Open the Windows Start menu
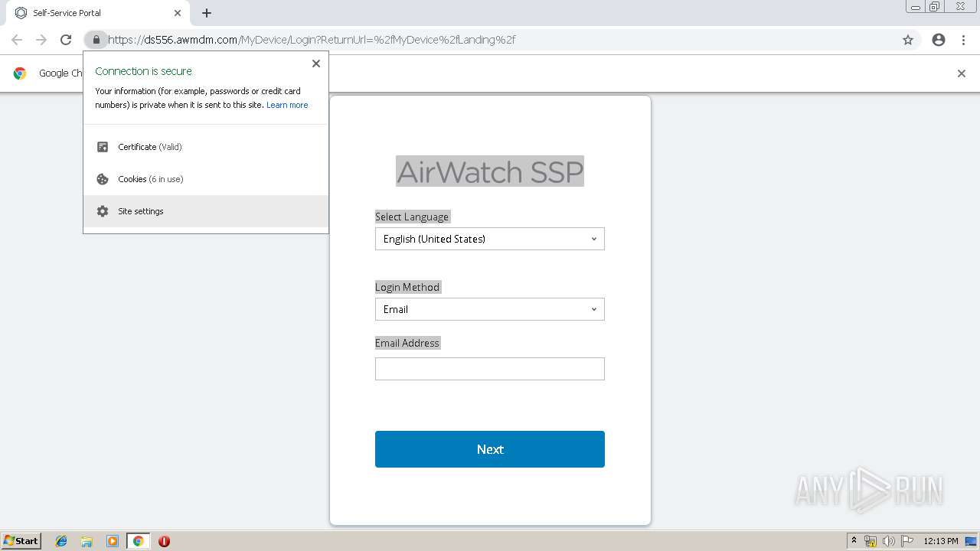The image size is (980, 551). pos(21,541)
